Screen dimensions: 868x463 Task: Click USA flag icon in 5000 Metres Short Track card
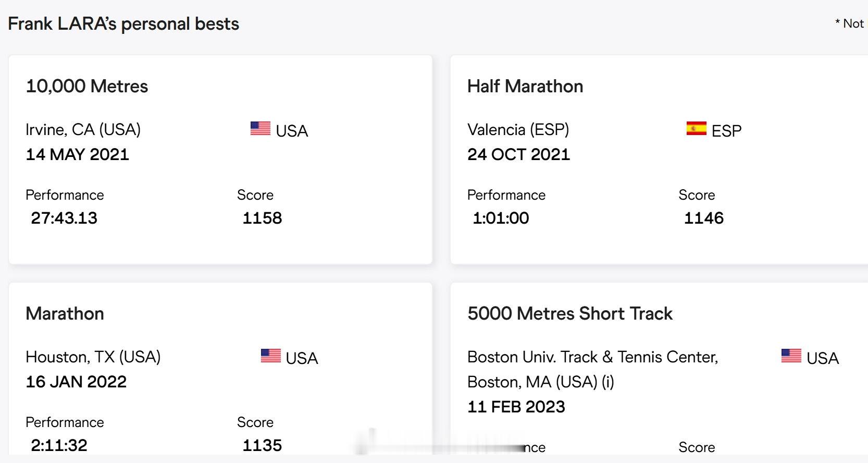[791, 356]
